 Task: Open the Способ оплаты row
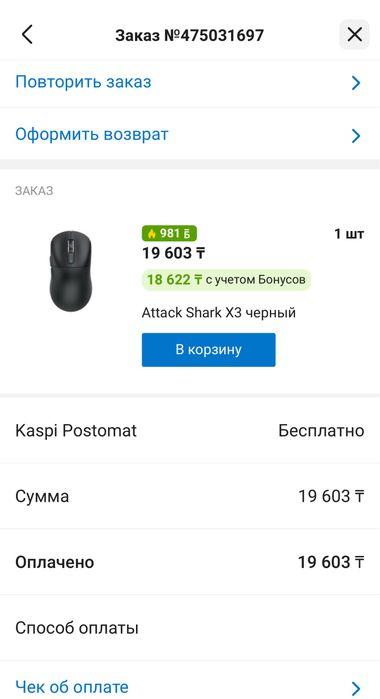190,628
